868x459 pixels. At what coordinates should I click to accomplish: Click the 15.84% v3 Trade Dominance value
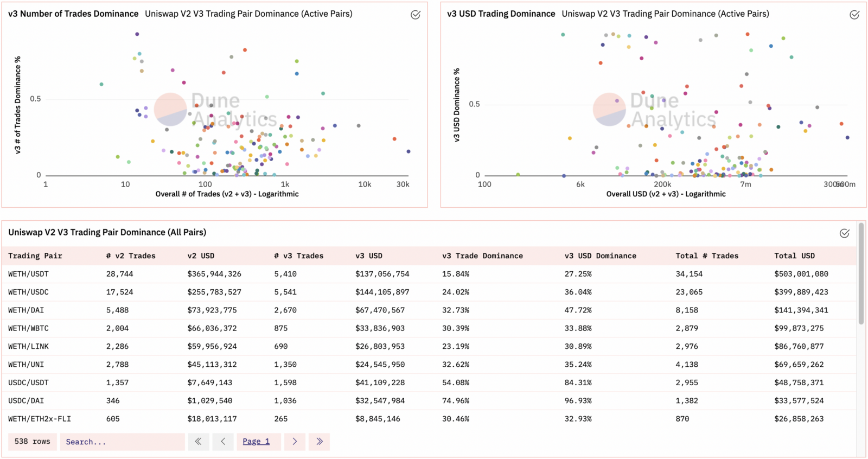[456, 274]
